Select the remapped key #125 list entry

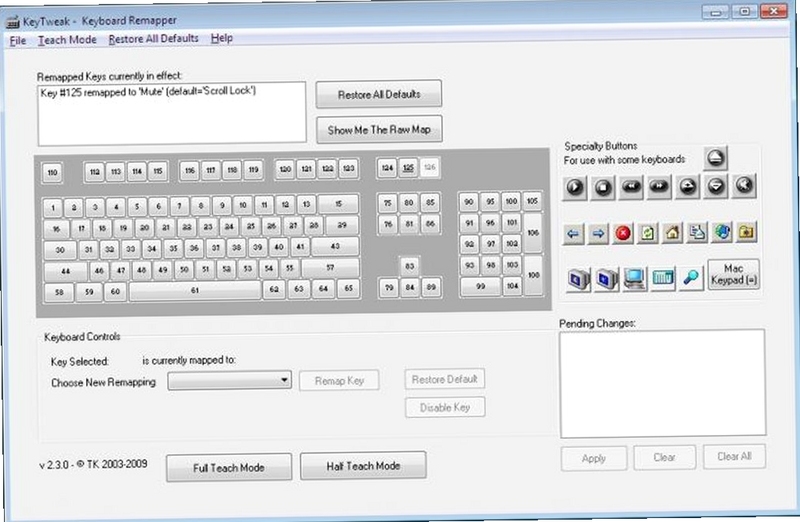[x=148, y=92]
